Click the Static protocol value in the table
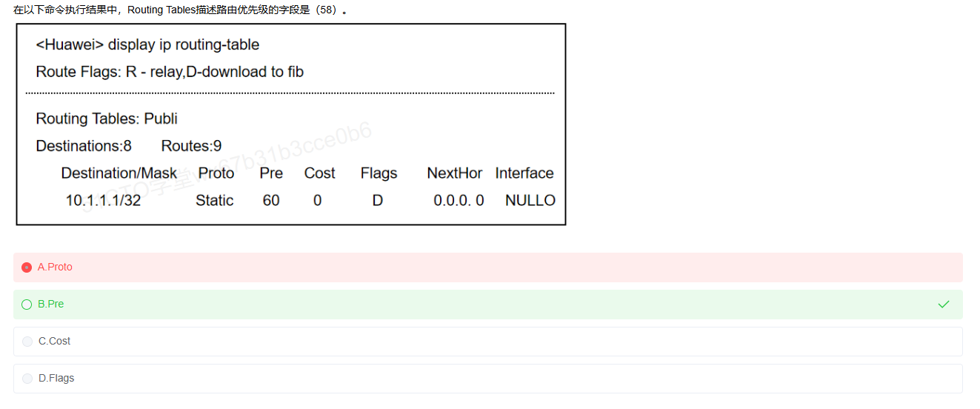 point(215,201)
